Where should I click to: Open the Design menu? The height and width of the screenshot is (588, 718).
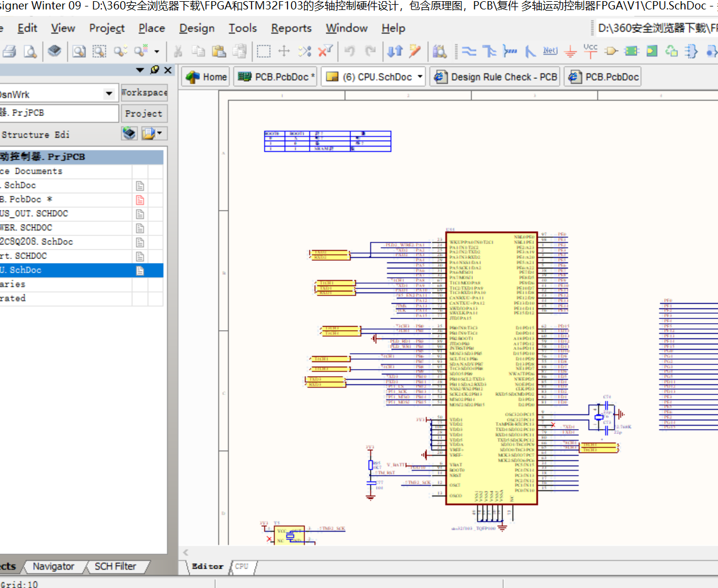pos(197,28)
